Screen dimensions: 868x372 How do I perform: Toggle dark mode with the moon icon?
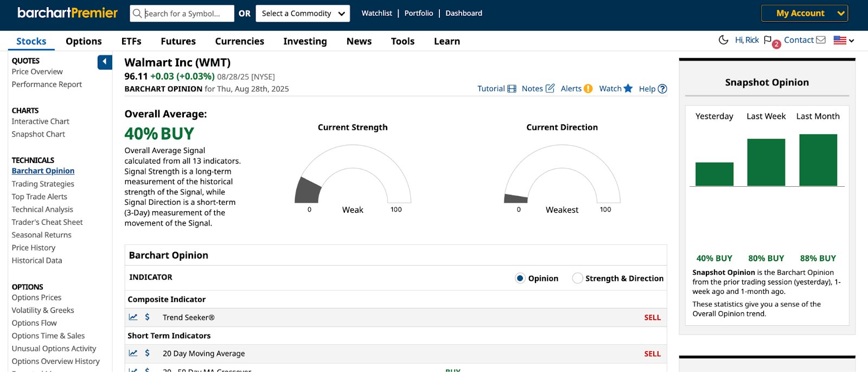click(x=723, y=40)
